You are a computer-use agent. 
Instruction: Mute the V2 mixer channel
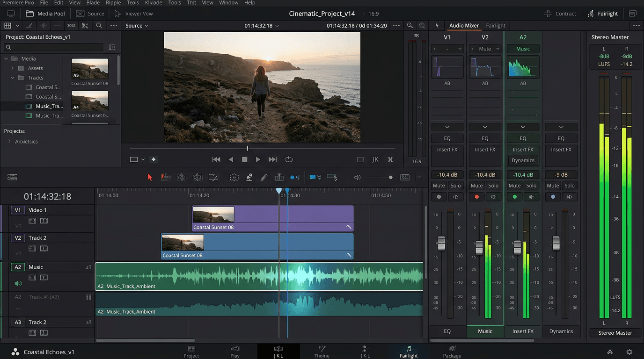coord(476,186)
